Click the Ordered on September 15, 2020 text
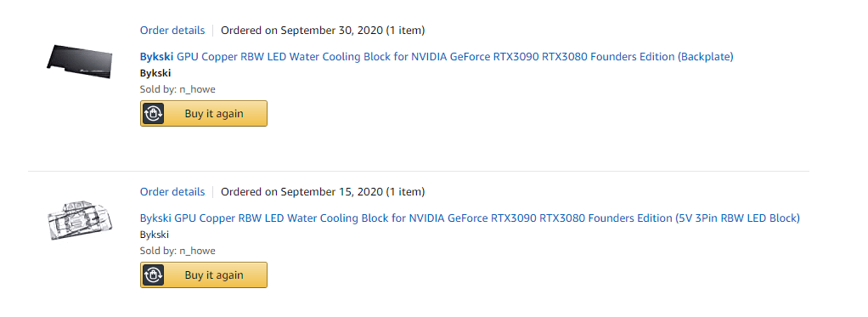The image size is (868, 317). coord(302,192)
